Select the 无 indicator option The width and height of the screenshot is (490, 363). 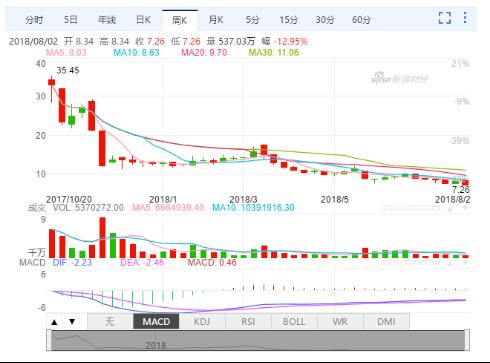(110, 321)
